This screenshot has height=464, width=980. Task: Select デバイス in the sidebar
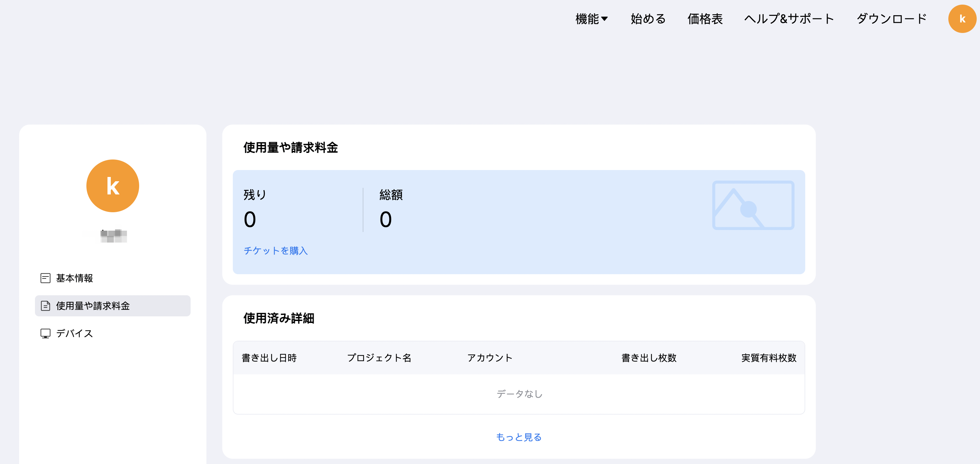click(x=75, y=333)
